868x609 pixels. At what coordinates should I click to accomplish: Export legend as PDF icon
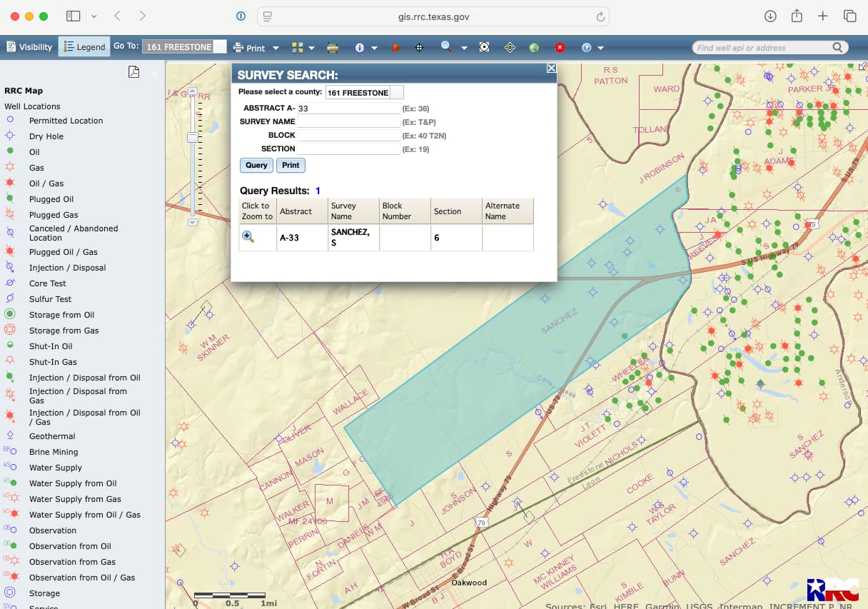coord(133,71)
